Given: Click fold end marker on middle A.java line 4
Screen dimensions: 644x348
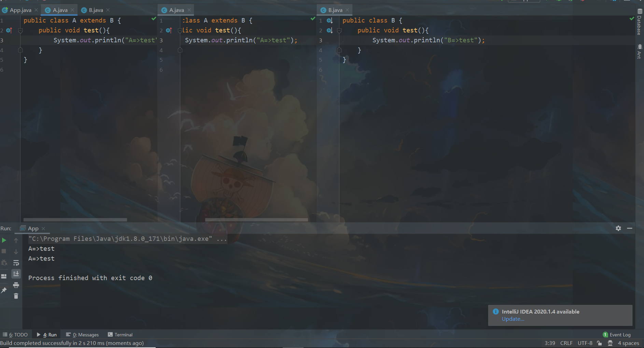Looking at the screenshot, I should pos(180,50).
